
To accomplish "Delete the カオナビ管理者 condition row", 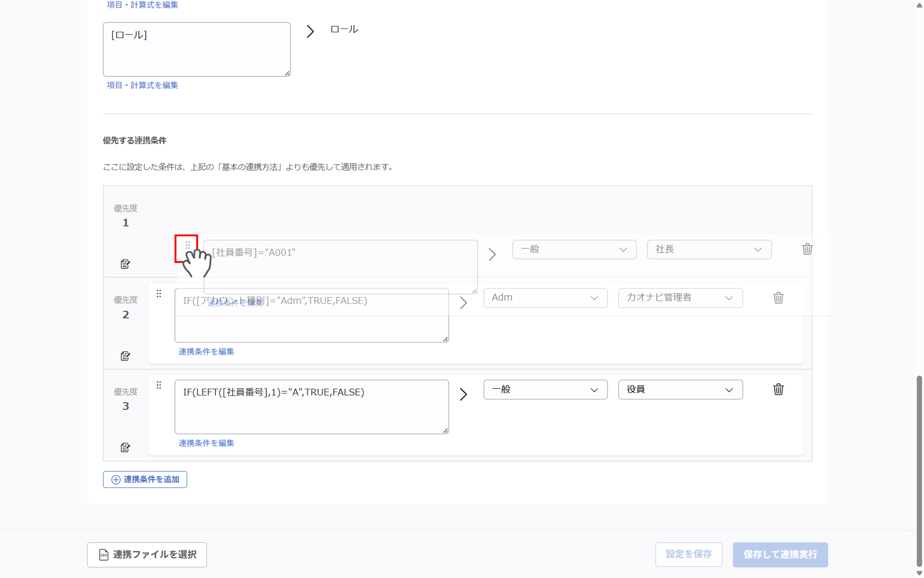I will tap(778, 298).
